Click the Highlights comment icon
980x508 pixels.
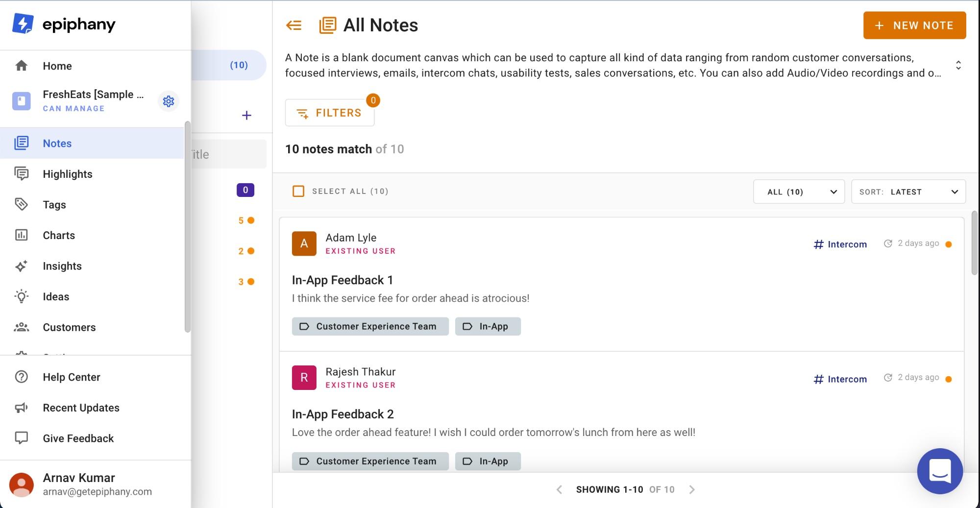coord(21,174)
